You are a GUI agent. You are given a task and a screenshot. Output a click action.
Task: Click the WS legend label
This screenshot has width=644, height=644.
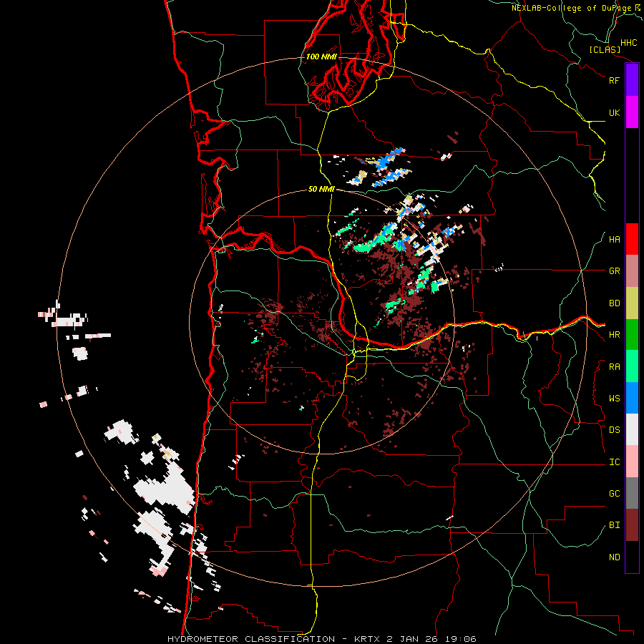614,399
